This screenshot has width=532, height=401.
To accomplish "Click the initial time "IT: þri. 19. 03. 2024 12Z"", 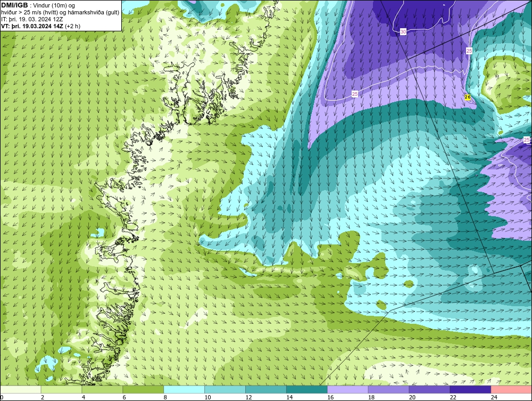I will click(x=32, y=19).
